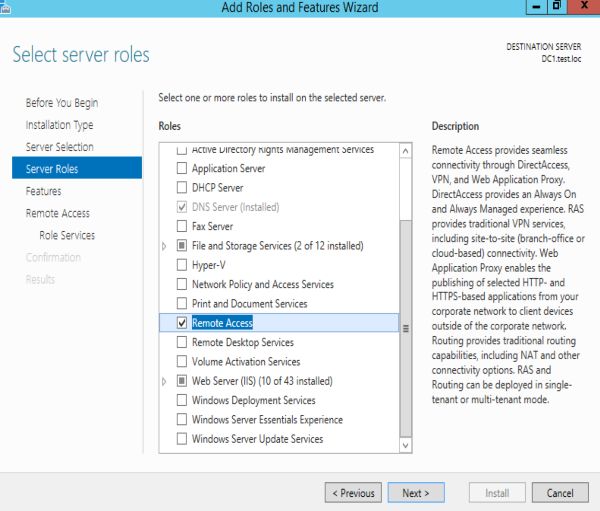Go to Installation Type step
600x511 pixels.
(59, 125)
